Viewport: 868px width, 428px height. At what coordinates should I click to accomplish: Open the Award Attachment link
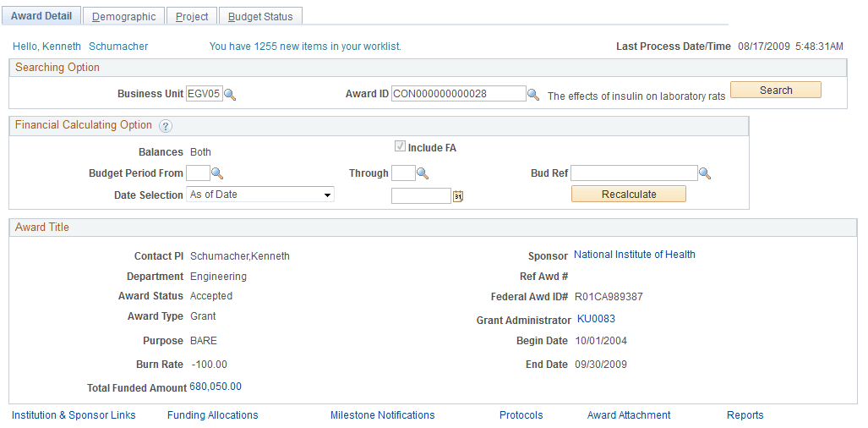pyautogui.click(x=629, y=415)
